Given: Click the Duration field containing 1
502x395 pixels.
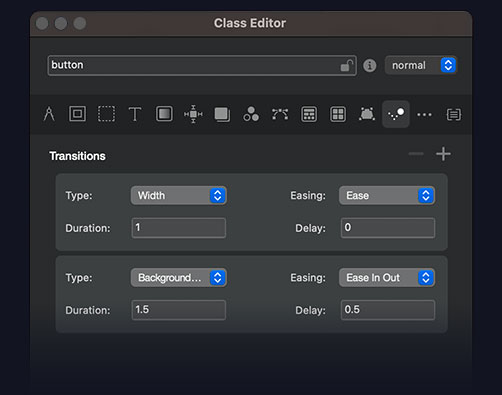Looking at the screenshot, I should pyautogui.click(x=179, y=228).
